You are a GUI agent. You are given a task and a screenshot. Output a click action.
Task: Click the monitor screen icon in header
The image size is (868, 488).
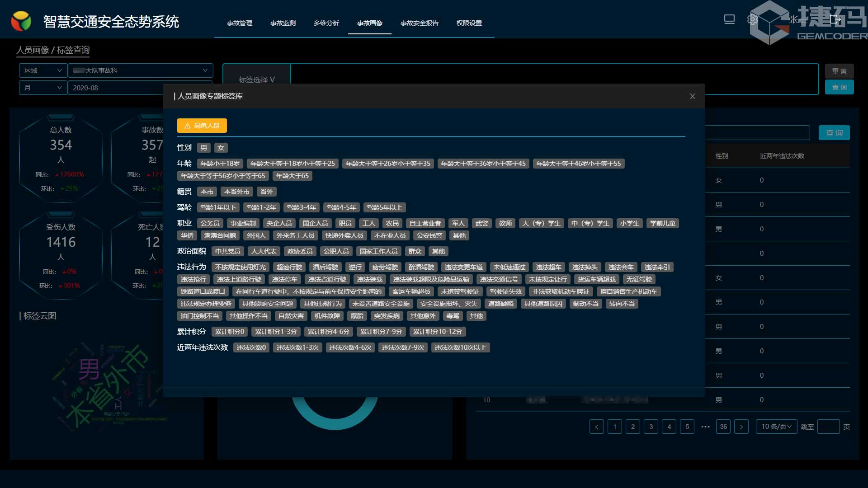tap(729, 19)
